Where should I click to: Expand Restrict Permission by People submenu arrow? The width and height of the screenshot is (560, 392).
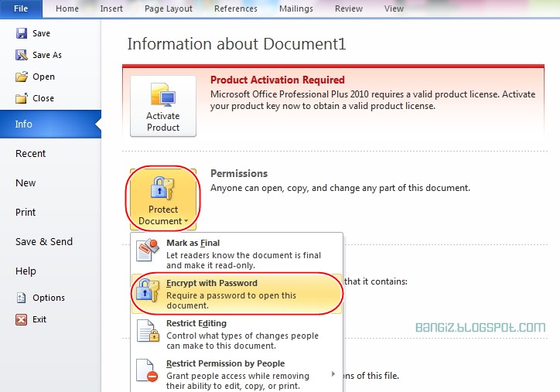(333, 373)
